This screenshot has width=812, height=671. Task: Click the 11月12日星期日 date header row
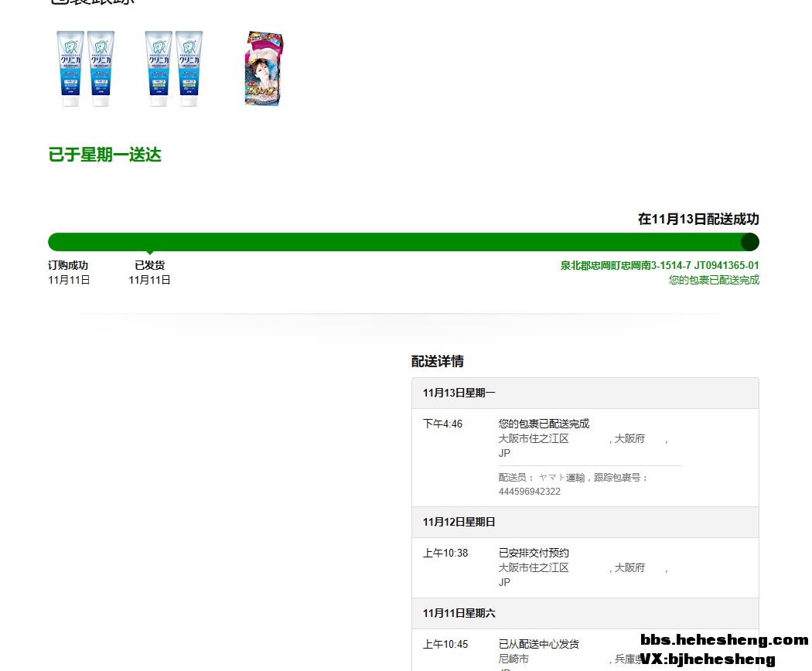point(585,522)
